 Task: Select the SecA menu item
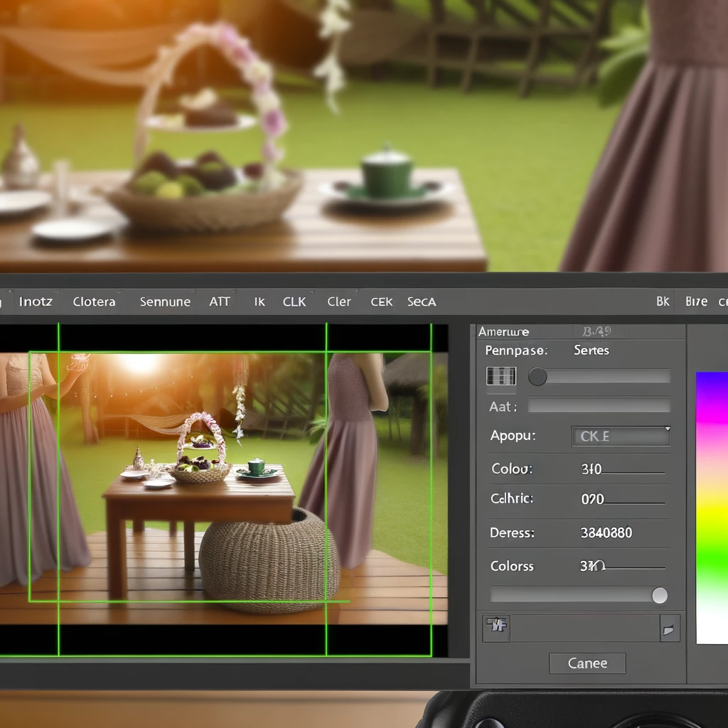[x=422, y=301]
